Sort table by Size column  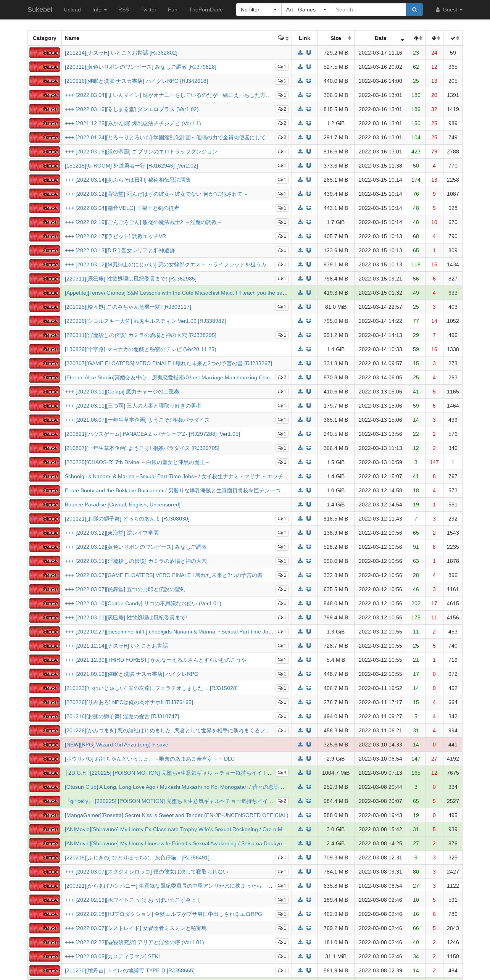click(x=336, y=38)
